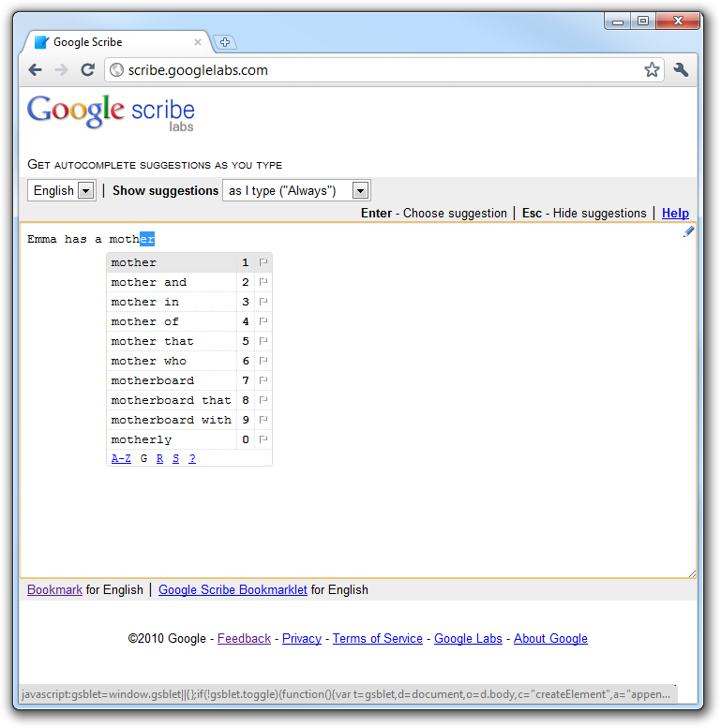Reload the page with the refresh icon

click(87, 70)
